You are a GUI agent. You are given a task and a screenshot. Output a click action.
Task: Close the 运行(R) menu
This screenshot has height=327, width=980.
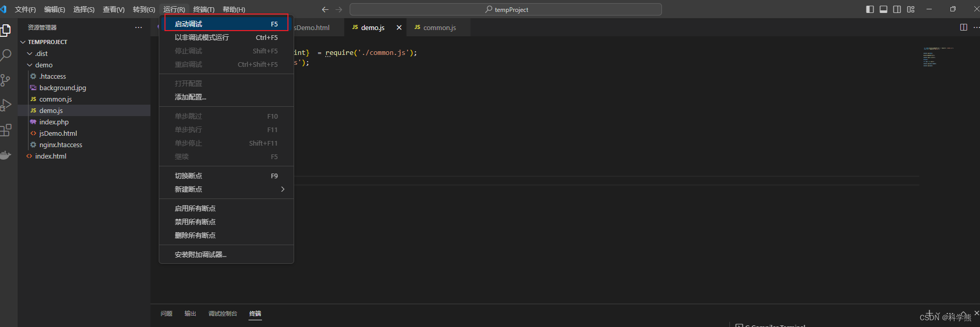point(174,9)
